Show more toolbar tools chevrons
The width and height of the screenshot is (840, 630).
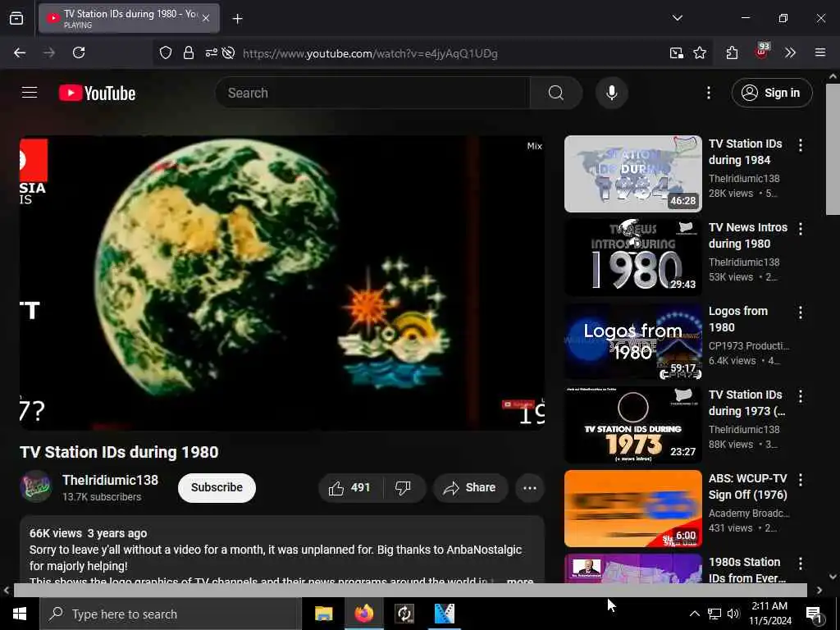click(790, 52)
